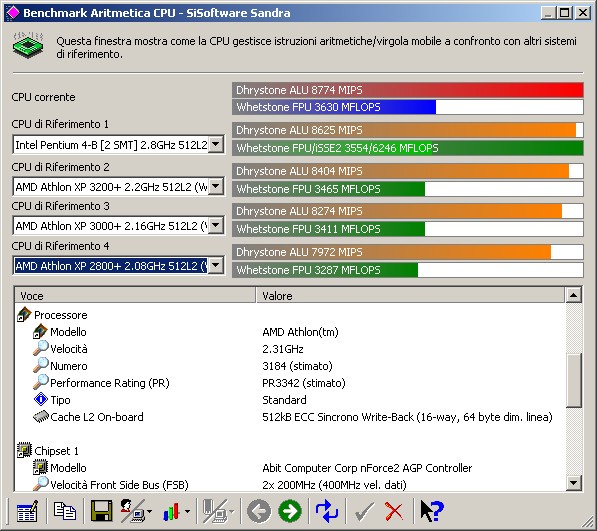Click the options table icon in bottom toolbar

click(27, 511)
